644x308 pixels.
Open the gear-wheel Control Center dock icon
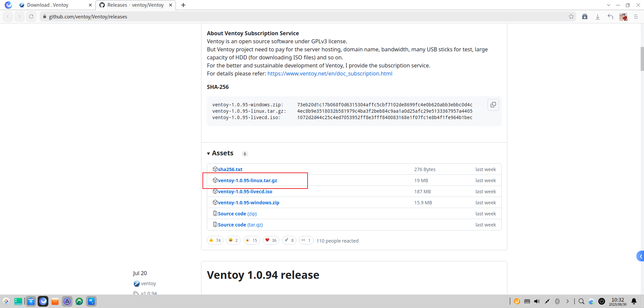[x=67, y=301]
